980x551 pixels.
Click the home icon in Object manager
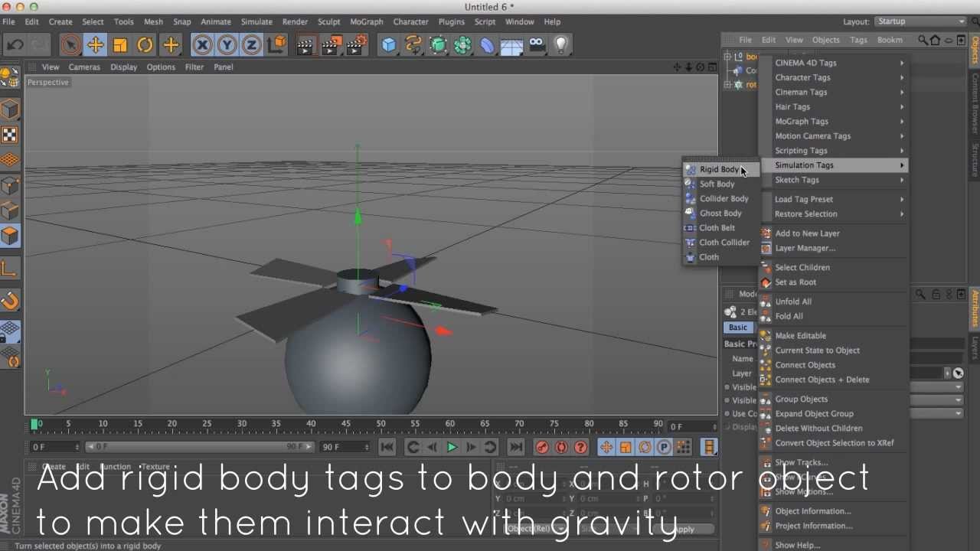point(935,40)
